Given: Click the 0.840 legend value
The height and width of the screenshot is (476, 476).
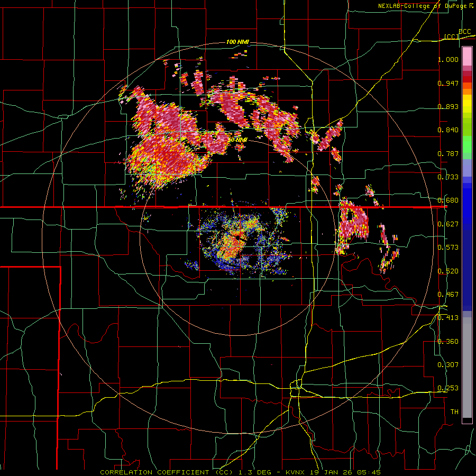Looking at the screenshot, I should pyautogui.click(x=448, y=130).
